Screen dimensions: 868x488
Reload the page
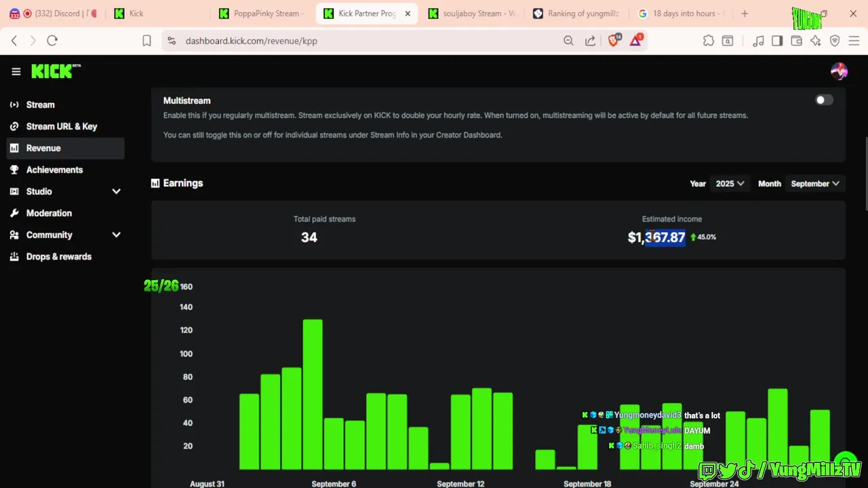pos(52,41)
